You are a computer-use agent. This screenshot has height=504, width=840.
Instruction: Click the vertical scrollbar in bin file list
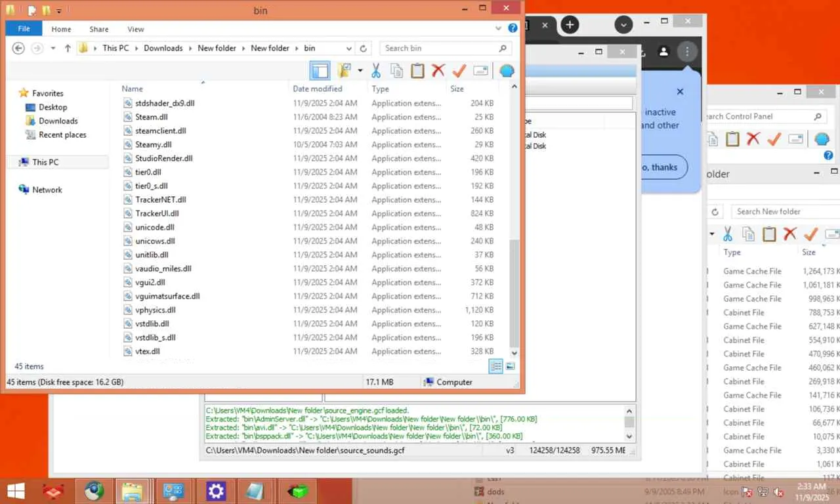tap(514, 294)
